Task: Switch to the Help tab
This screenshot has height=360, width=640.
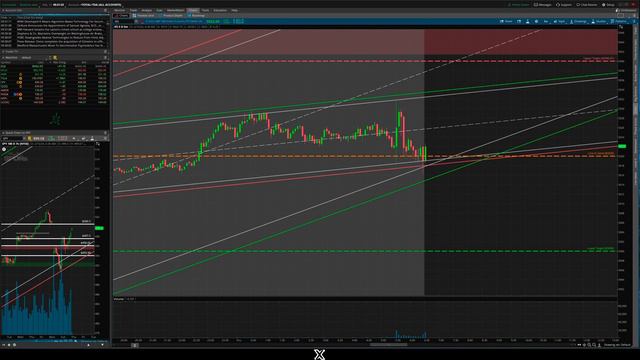Action: click(x=234, y=10)
